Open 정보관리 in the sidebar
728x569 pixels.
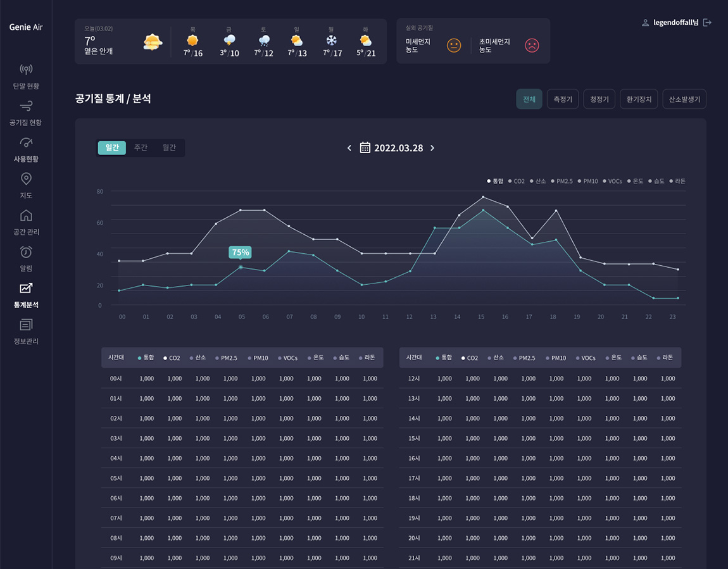[26, 325]
